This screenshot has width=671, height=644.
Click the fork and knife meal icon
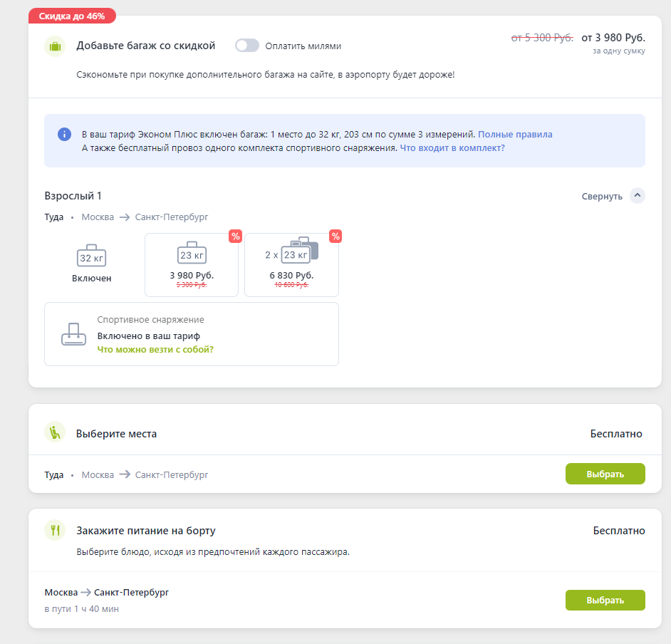(55, 530)
